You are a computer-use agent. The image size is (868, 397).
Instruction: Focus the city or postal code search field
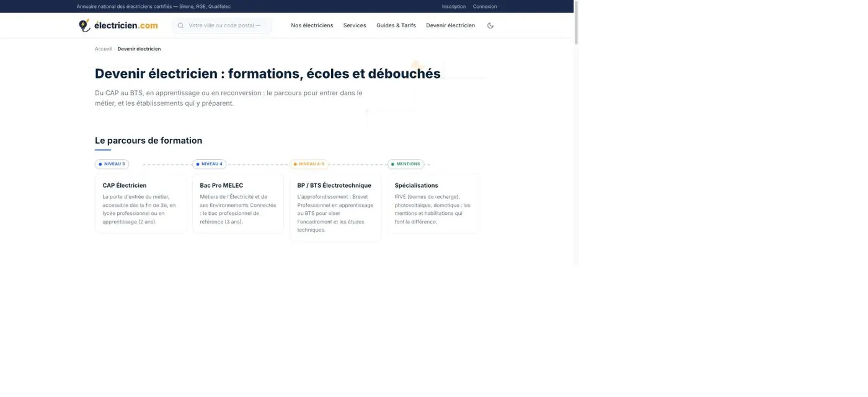pos(222,25)
